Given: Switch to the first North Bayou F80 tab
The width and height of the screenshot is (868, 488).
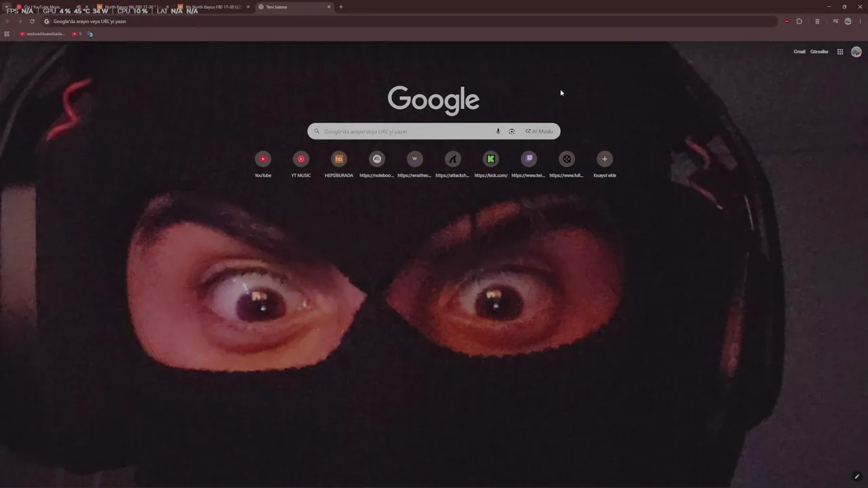Looking at the screenshot, I should [132, 7].
